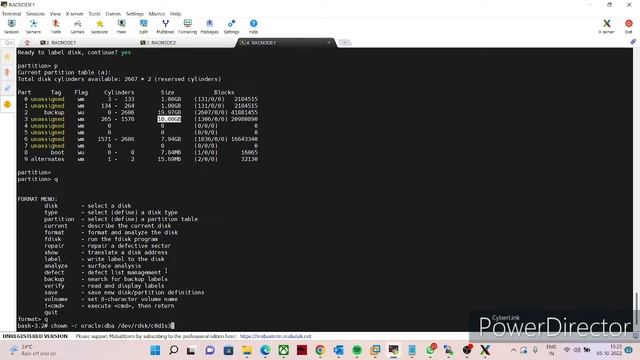Open the X server menu

[75, 13]
